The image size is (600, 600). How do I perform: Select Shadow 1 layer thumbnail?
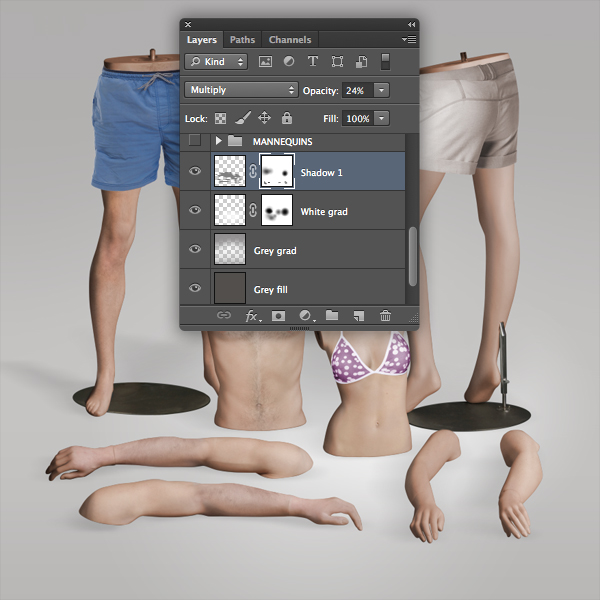tap(230, 171)
